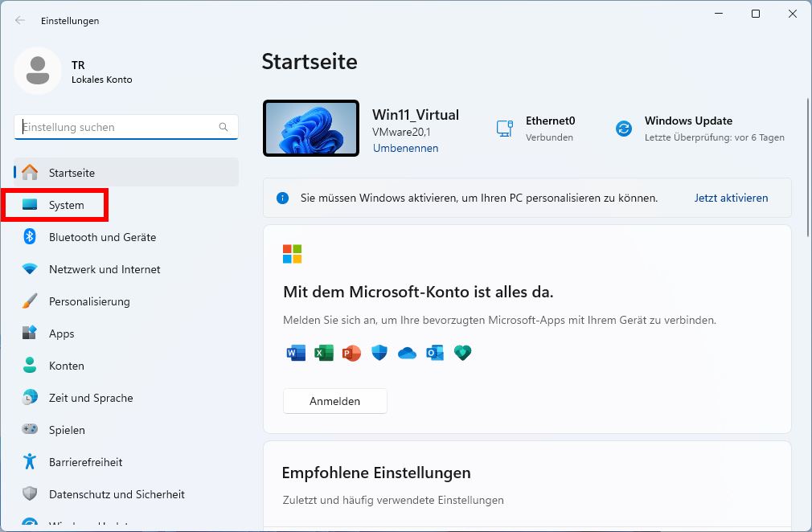This screenshot has height=532, width=812.
Task: Click the Einstellung suchen search field
Action: [x=125, y=127]
